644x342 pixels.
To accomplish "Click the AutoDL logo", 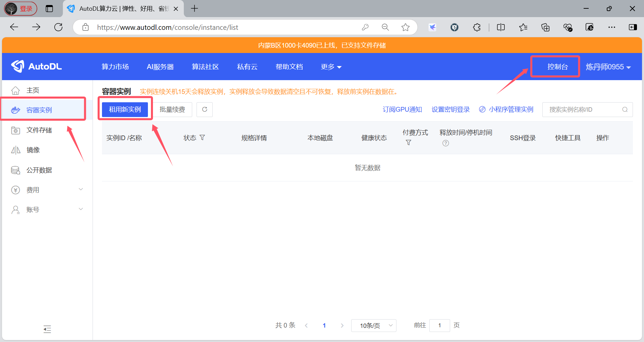I will pos(36,66).
